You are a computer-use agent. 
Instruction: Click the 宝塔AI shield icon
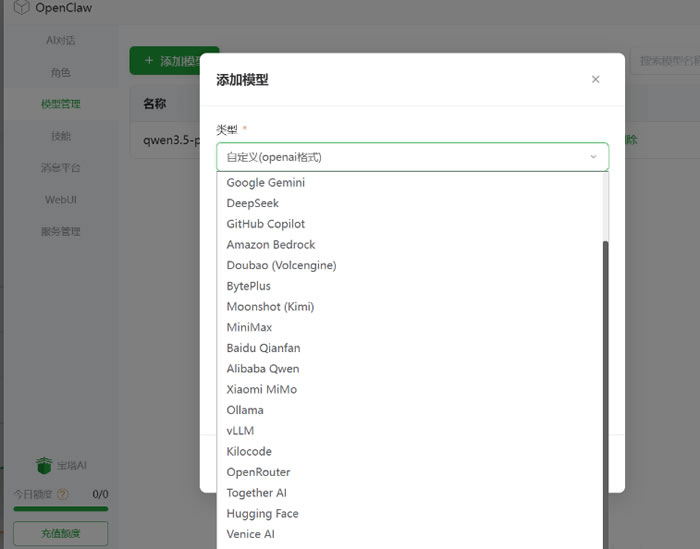43,466
